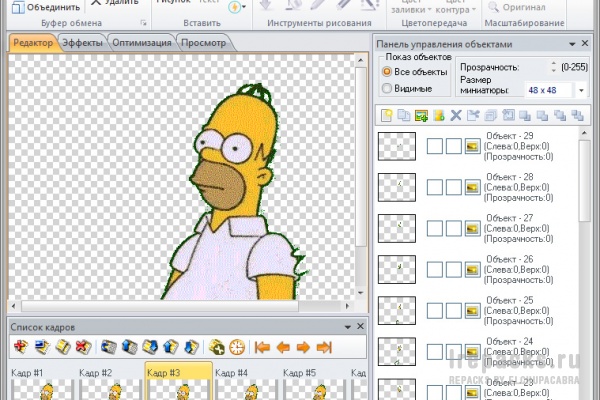Viewport: 600px width, 400px height.
Task: Go to next frame with orange right arrow
Action: tap(303, 347)
